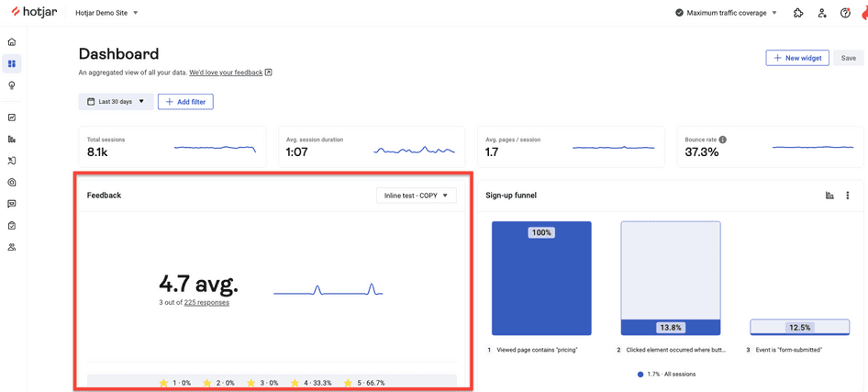Open the Heatmaps icon in sidebar
Viewport: 868px width, 392px height.
click(x=12, y=182)
